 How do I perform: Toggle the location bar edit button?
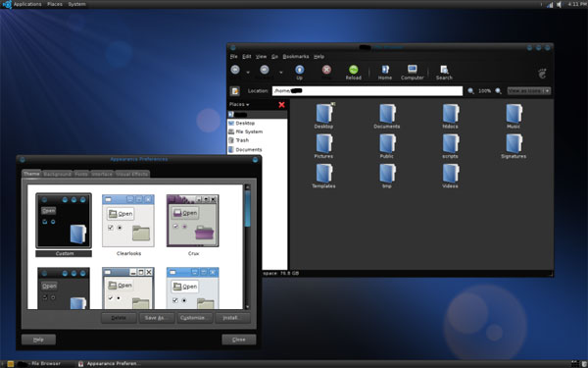(x=235, y=91)
